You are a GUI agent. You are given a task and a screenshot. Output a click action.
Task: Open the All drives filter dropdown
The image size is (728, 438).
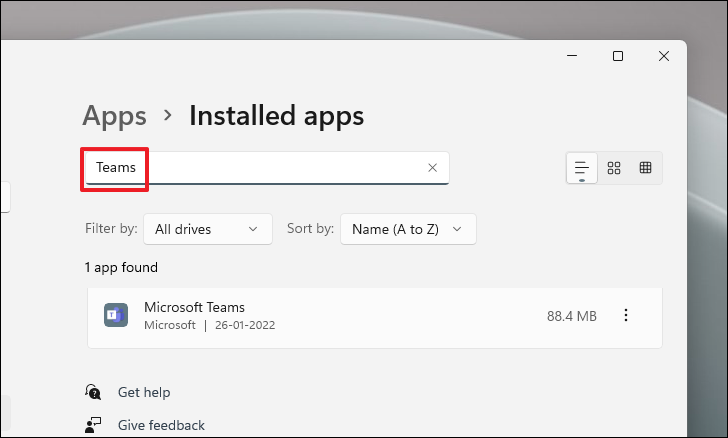208,229
